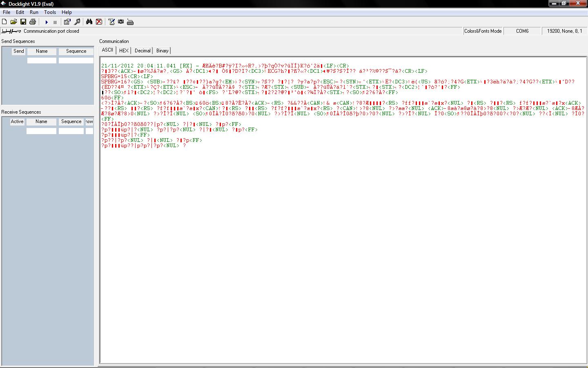The height and width of the screenshot is (368, 588).
Task: Click the camera snapshot icon
Action: [x=121, y=22]
